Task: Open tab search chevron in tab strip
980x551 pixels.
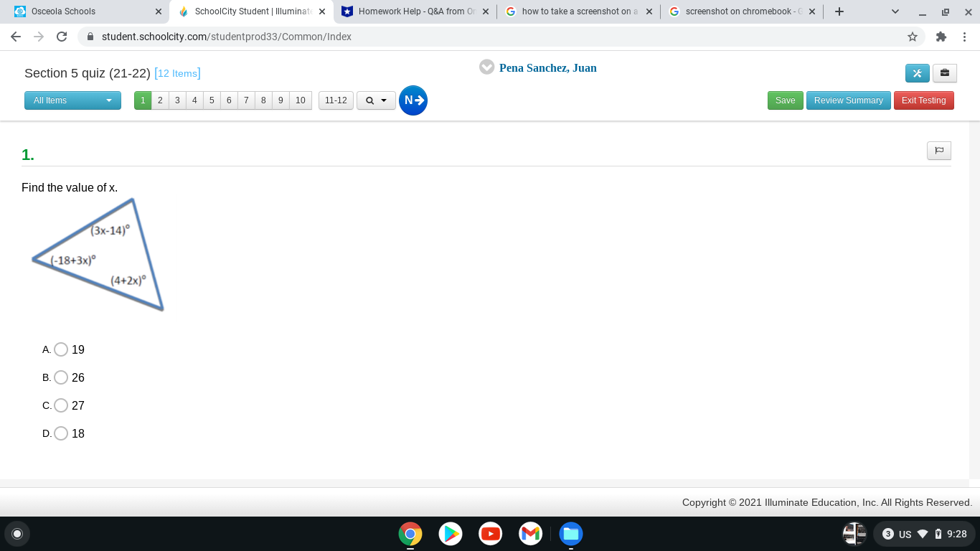Action: tap(895, 11)
